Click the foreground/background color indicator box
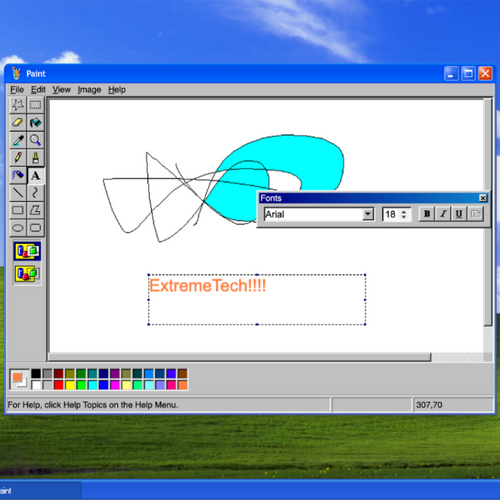The image size is (500, 500). [19, 380]
